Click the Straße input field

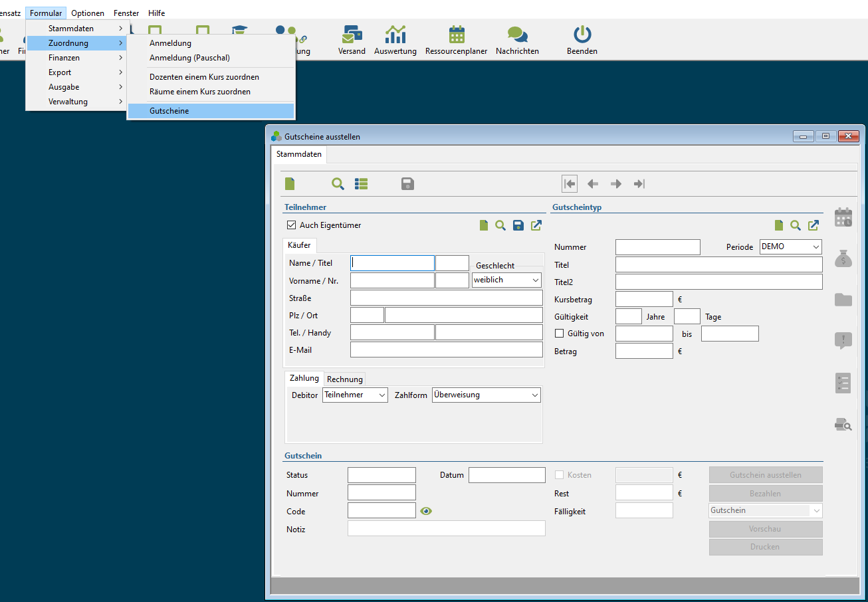point(447,298)
